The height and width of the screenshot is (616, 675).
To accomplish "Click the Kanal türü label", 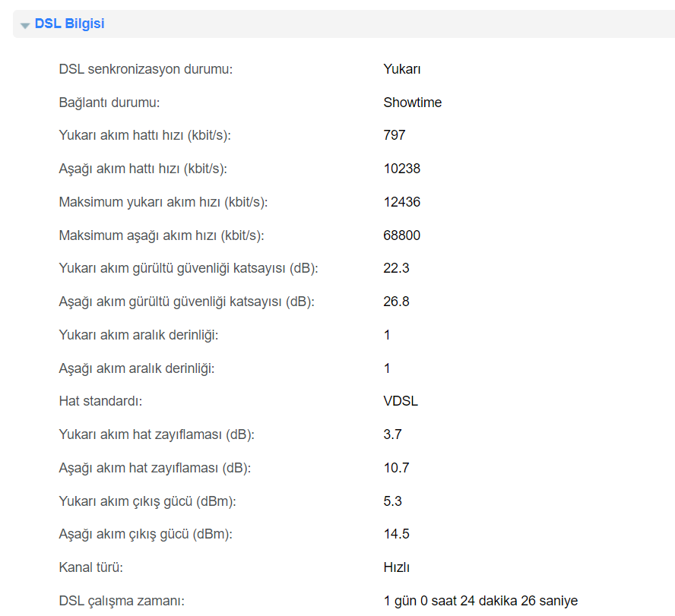I will point(90,567).
